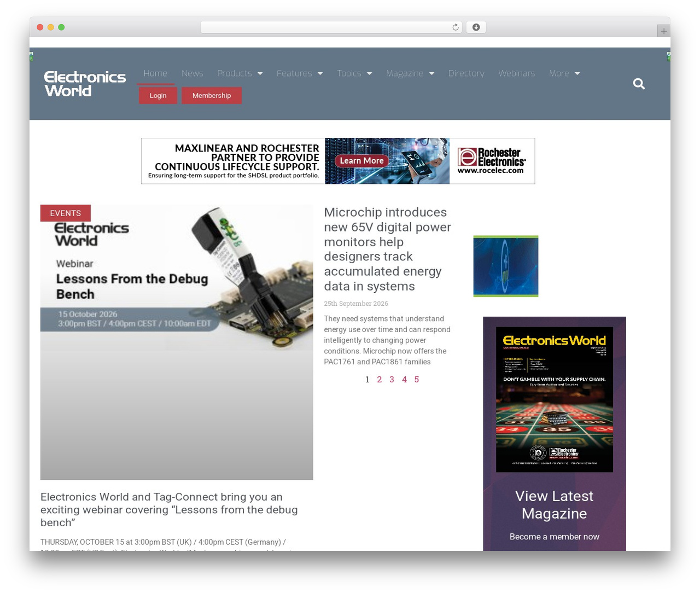
Task: Go to slider page 4
Action: tap(404, 380)
